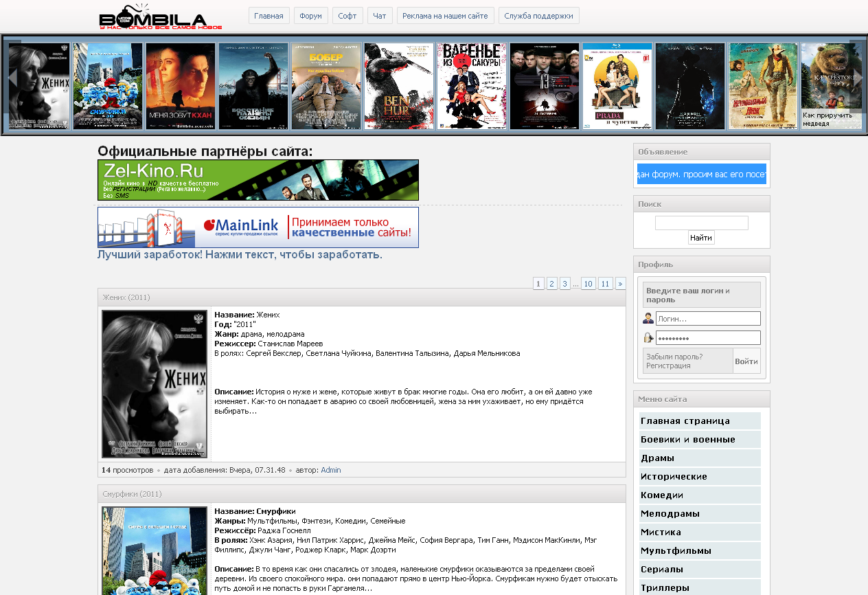Open Главная страница in site menu
Image resolution: width=868 pixels, height=595 pixels.
(700, 421)
